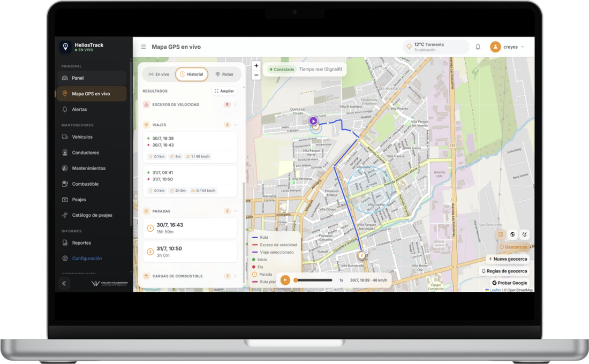
Task: Switch to the Rutas tab
Action: point(224,74)
